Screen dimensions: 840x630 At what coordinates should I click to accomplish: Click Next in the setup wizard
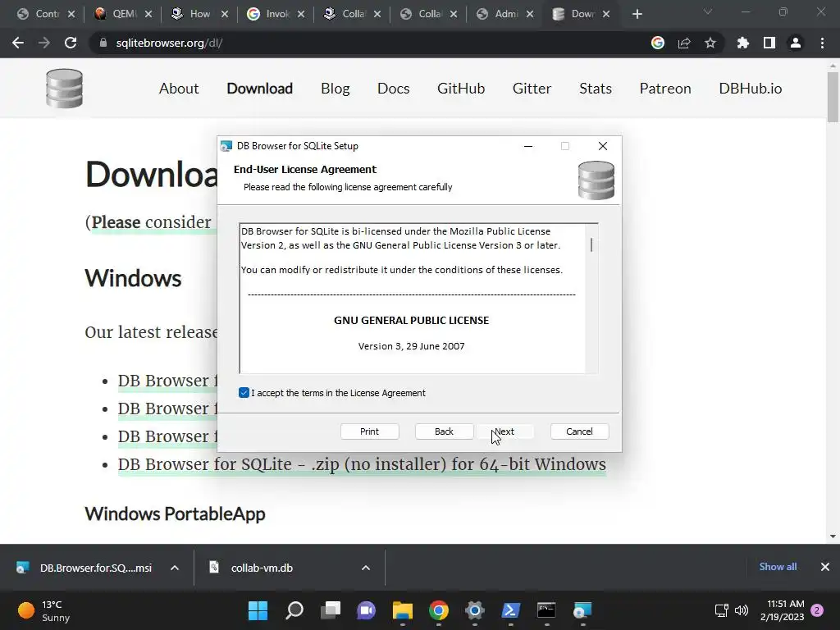click(504, 431)
